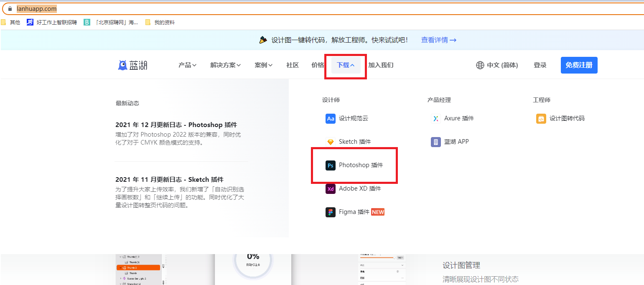Image resolution: width=644 pixels, height=285 pixels.
Task: Click the globe language icon
Action: 480,65
